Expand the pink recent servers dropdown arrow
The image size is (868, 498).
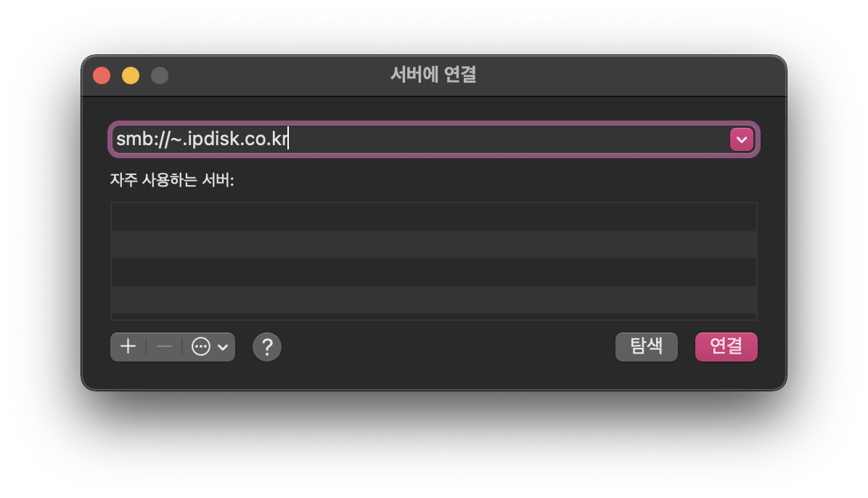tap(741, 139)
